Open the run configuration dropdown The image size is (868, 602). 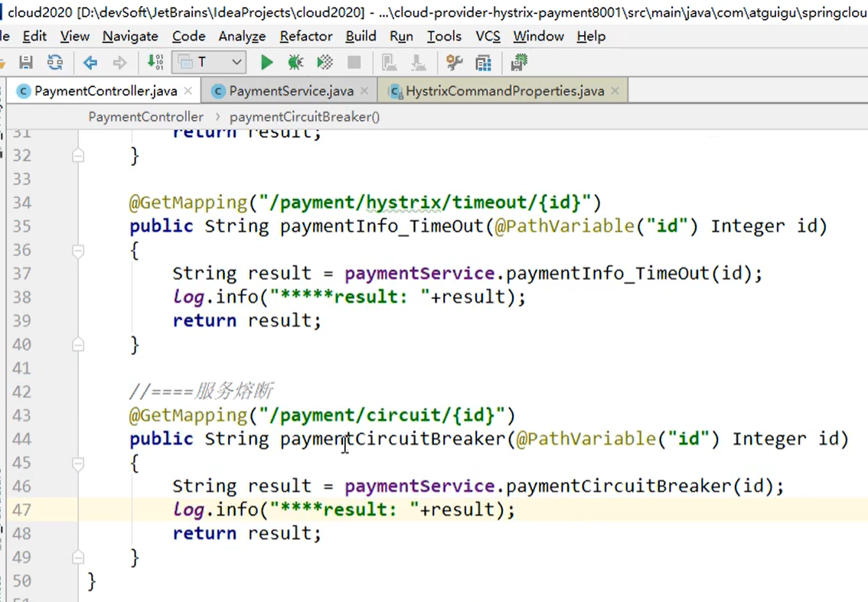[x=209, y=62]
